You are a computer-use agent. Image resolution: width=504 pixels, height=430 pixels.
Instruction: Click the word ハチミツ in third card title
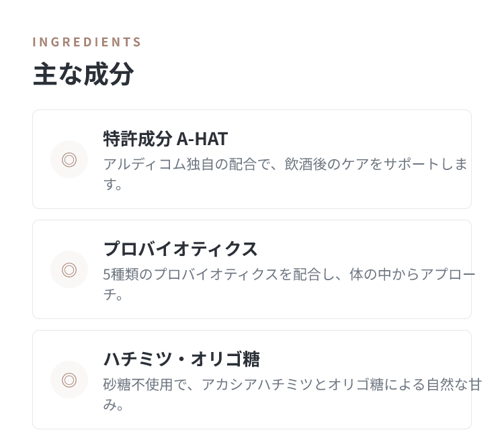(138, 359)
